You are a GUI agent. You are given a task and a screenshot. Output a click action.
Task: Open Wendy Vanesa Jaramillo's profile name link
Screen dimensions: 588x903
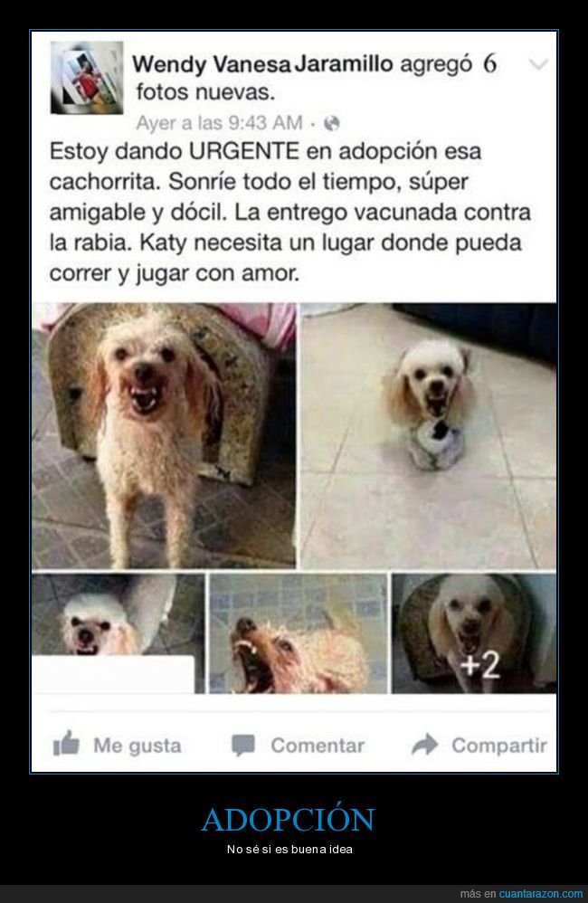(262, 64)
